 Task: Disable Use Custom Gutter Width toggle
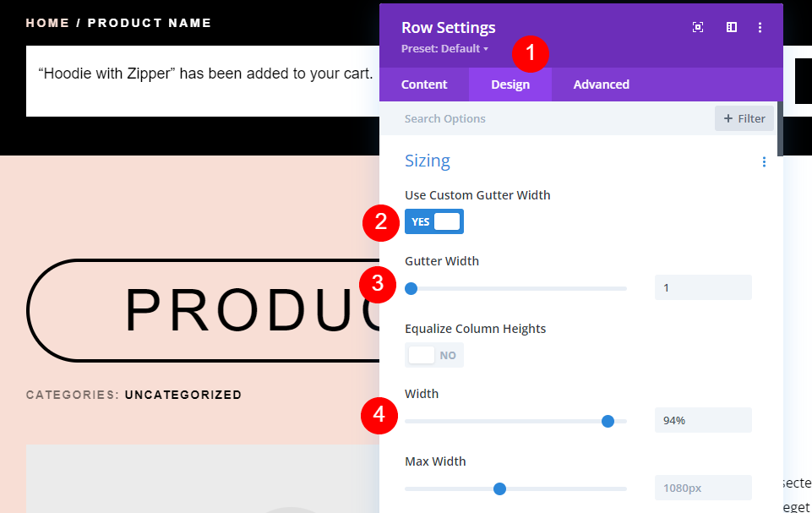(x=434, y=221)
